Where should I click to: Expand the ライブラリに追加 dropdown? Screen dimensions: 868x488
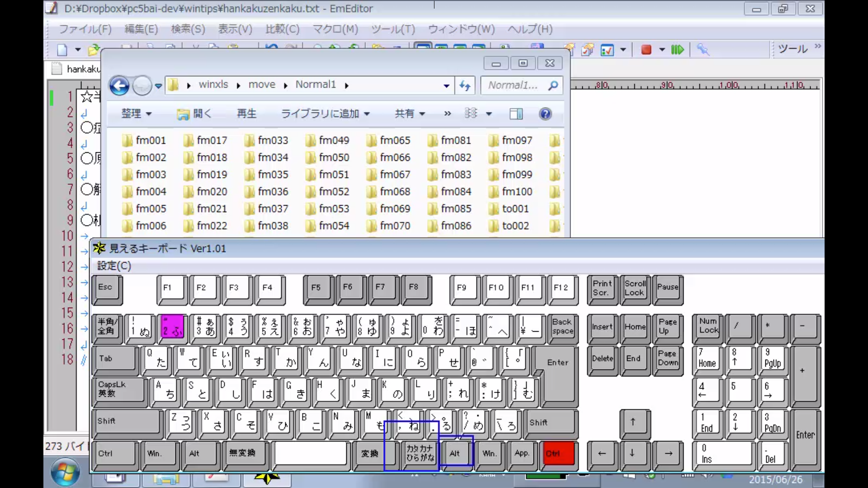(x=325, y=114)
